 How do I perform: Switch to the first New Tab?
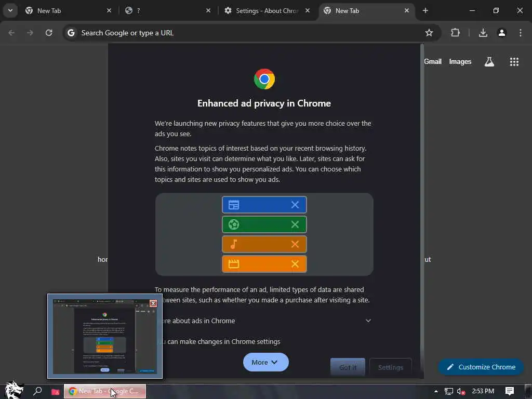(x=69, y=10)
